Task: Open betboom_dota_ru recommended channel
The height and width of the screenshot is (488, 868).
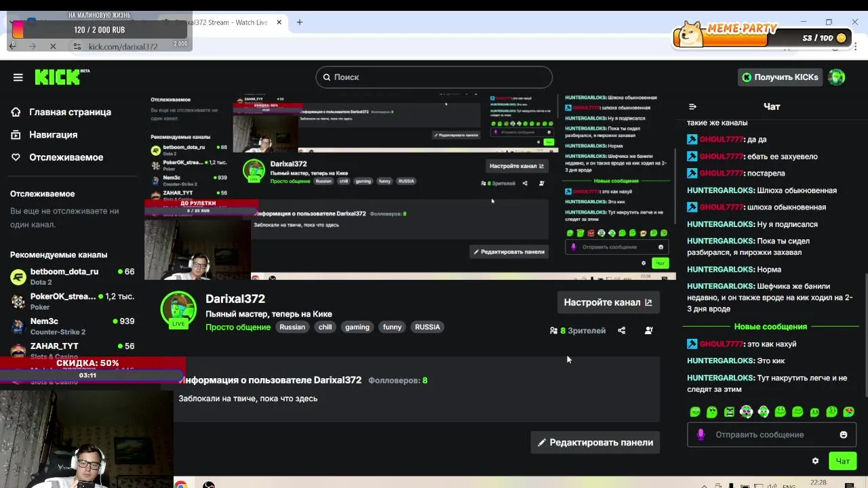Action: coord(72,277)
